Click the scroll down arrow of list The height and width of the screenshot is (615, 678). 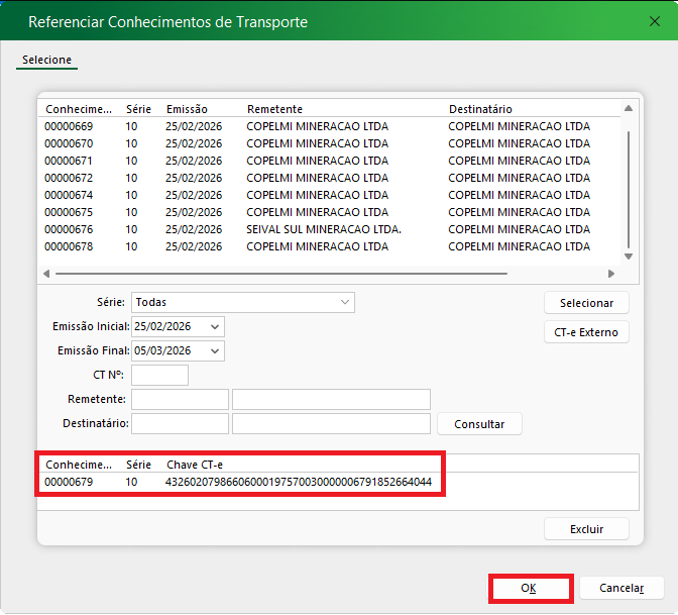pos(628,256)
